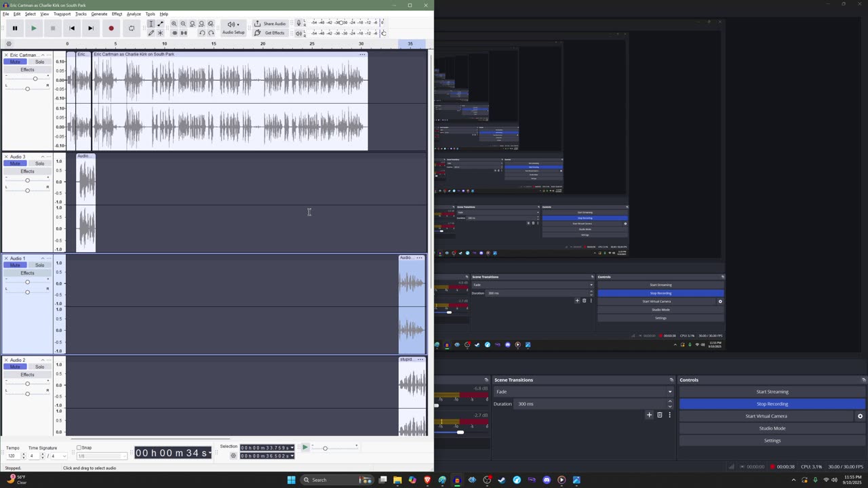The image size is (868, 488).
Task: Adjust the Audio 3 gain slider
Action: 27,180
